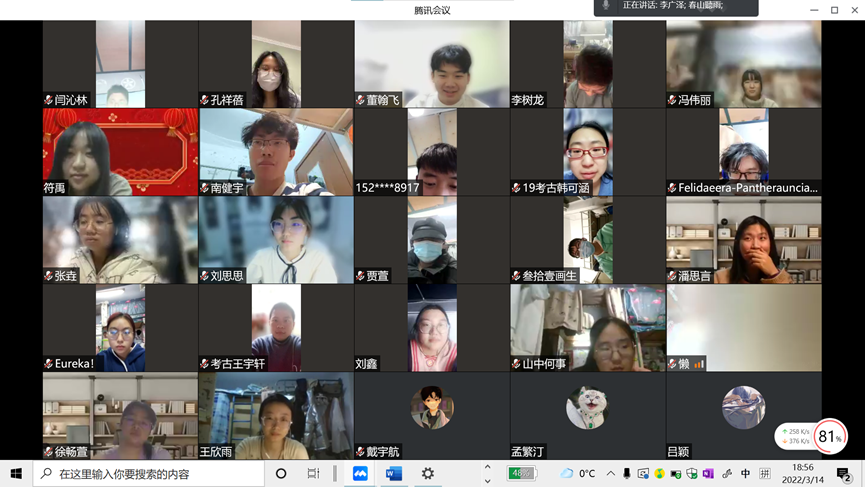Toggle the Chinese input mode indicator
The width and height of the screenshot is (865, 487).
pyautogui.click(x=745, y=474)
